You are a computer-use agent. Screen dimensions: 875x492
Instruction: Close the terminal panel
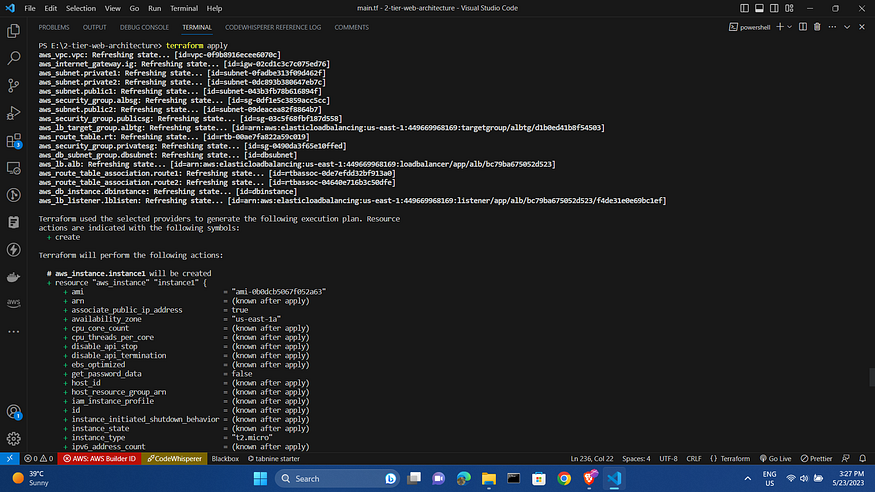point(862,27)
